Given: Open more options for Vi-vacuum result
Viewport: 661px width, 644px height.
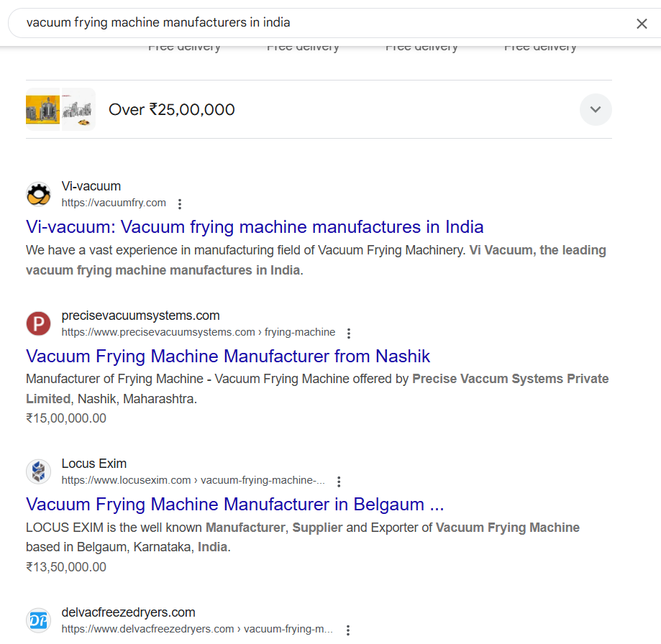Looking at the screenshot, I should click(180, 204).
